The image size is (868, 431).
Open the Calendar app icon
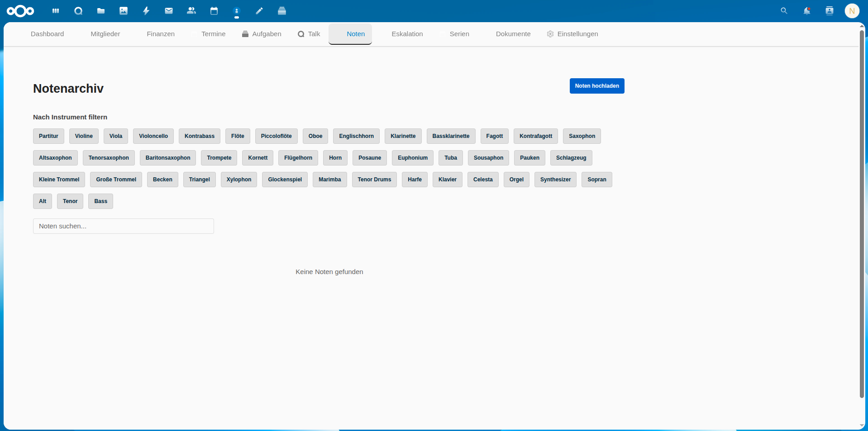[214, 11]
